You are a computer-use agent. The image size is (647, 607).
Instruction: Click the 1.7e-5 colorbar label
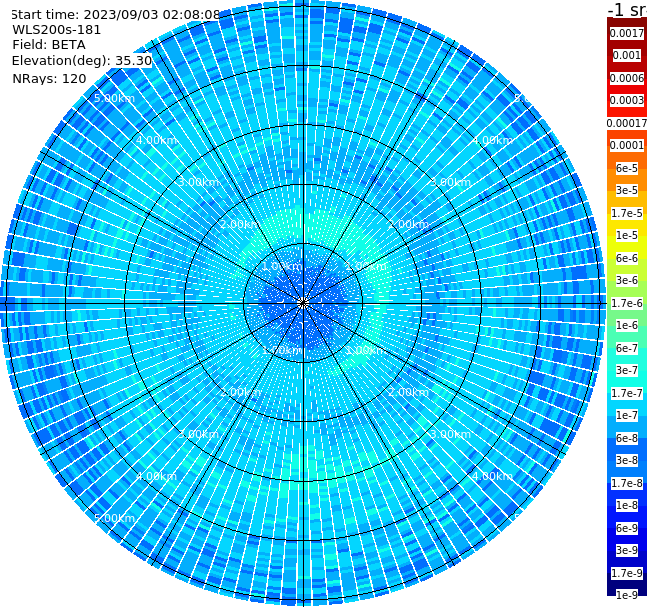pyautogui.click(x=627, y=213)
